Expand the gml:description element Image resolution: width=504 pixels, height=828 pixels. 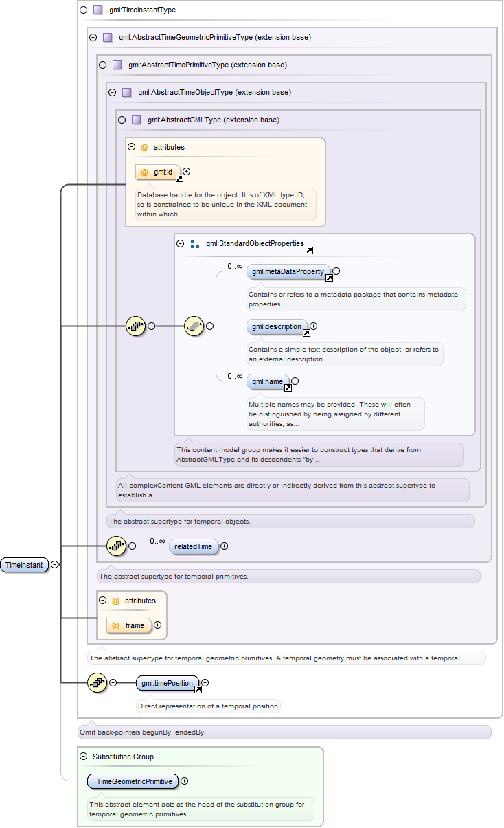point(313,326)
